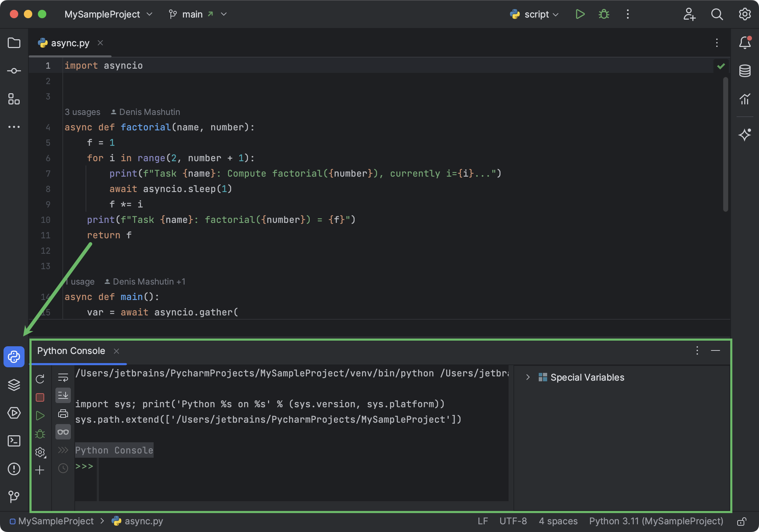Click macOS green fullscreen window button
The width and height of the screenshot is (759, 532).
[42, 14]
